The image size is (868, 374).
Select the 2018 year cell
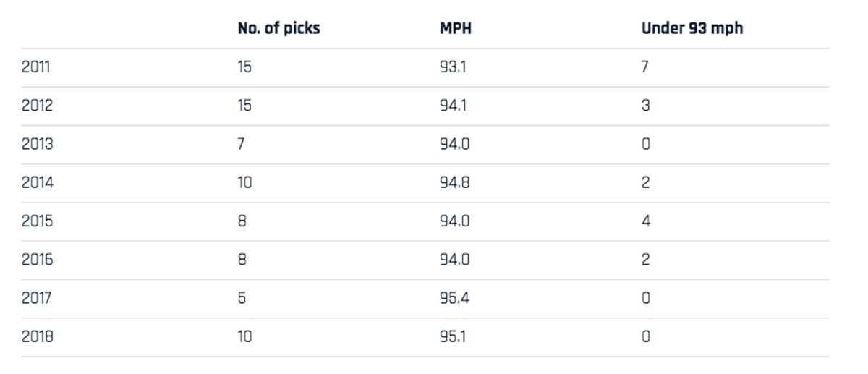pos(37,336)
